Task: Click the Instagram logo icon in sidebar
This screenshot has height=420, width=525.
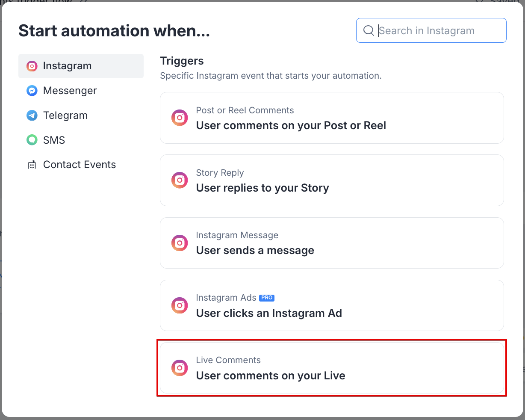Action: (32, 66)
